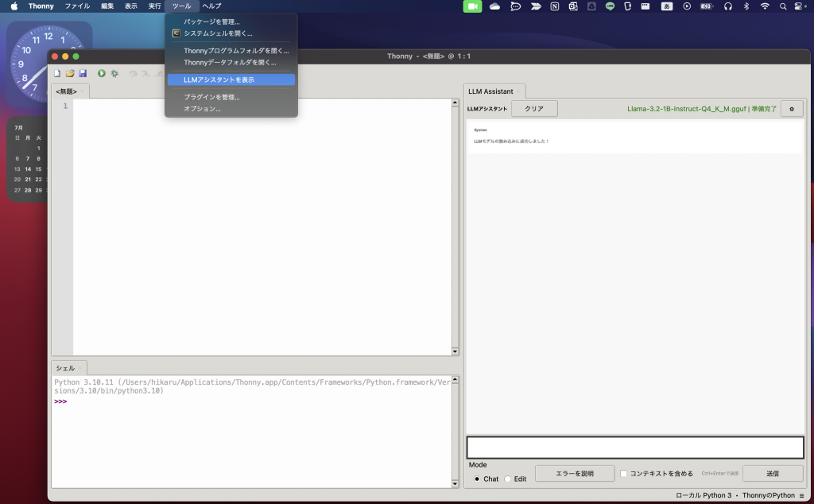This screenshot has height=504, width=814.
Task: Open the interpreter menu at status bar right
Action: pyautogui.click(x=801, y=496)
